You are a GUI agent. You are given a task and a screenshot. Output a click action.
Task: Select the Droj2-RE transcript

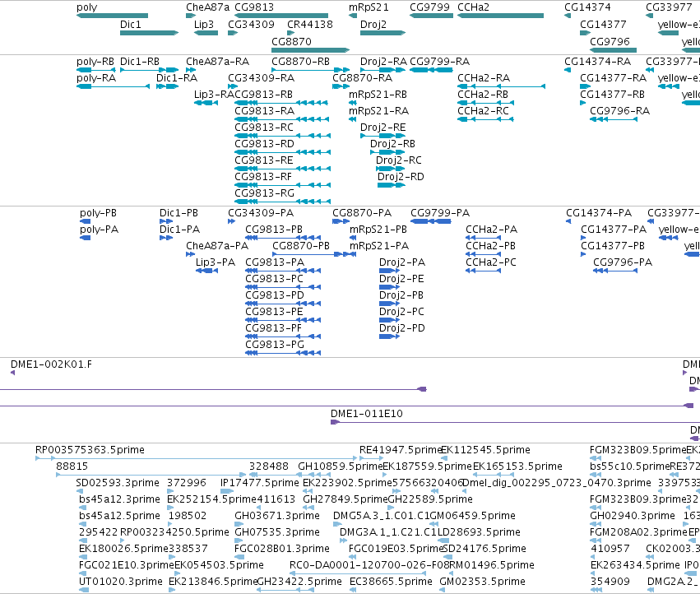click(383, 136)
